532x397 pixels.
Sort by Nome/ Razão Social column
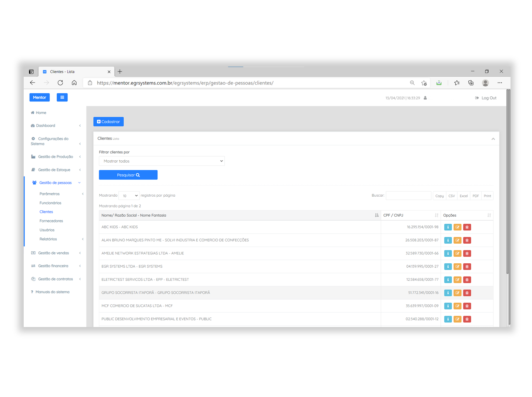coord(240,215)
